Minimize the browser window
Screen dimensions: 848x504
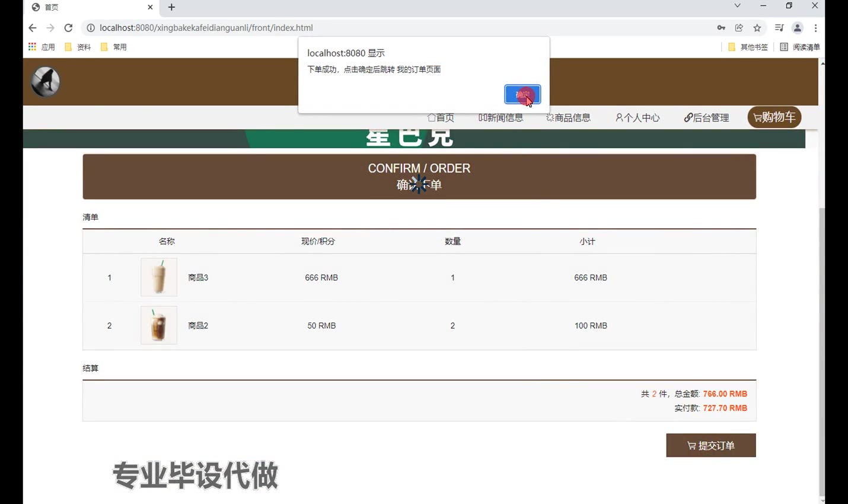(763, 6)
